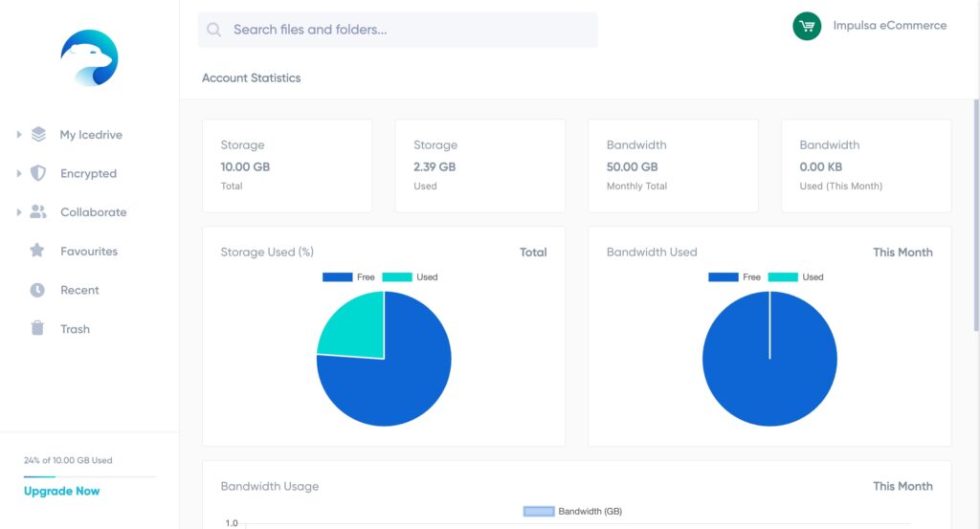Click the My Icedrive layers icon
The height and width of the screenshot is (529, 980).
(38, 135)
